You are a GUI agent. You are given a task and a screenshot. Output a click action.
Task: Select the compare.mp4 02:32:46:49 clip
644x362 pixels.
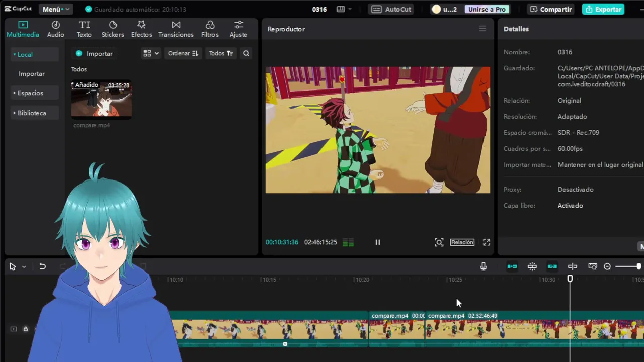pyautogui.click(x=534, y=329)
